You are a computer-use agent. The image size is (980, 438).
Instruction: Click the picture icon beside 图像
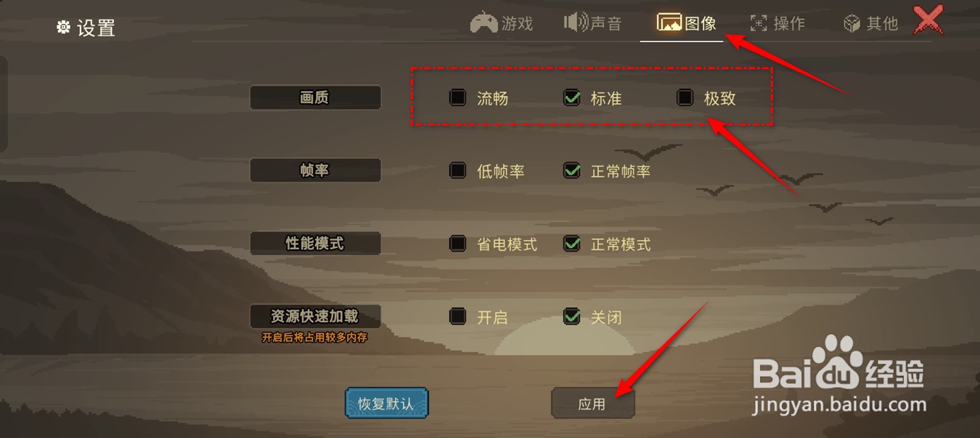[x=669, y=23]
